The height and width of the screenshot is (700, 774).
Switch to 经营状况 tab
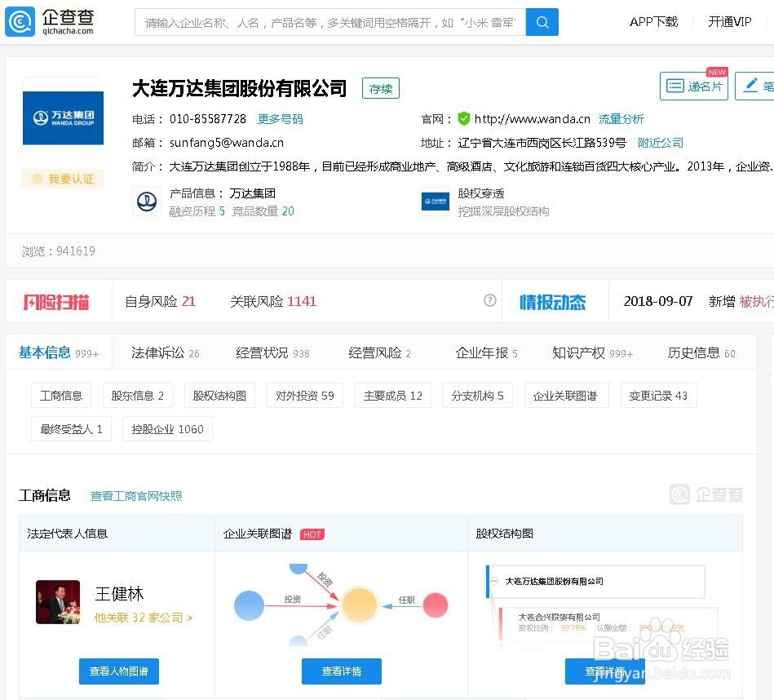pyautogui.click(x=272, y=353)
